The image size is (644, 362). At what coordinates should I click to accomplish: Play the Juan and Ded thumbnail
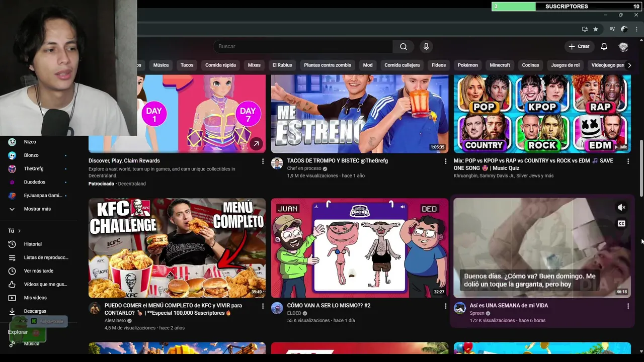360,248
